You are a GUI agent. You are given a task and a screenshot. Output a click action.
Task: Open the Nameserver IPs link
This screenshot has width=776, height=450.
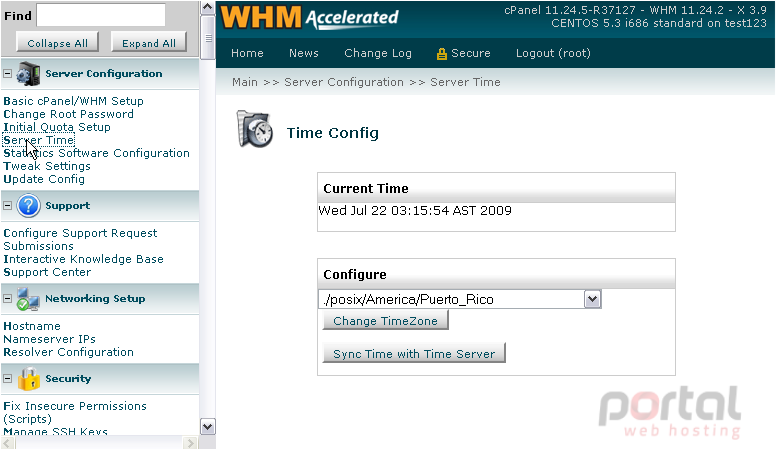tap(49, 339)
